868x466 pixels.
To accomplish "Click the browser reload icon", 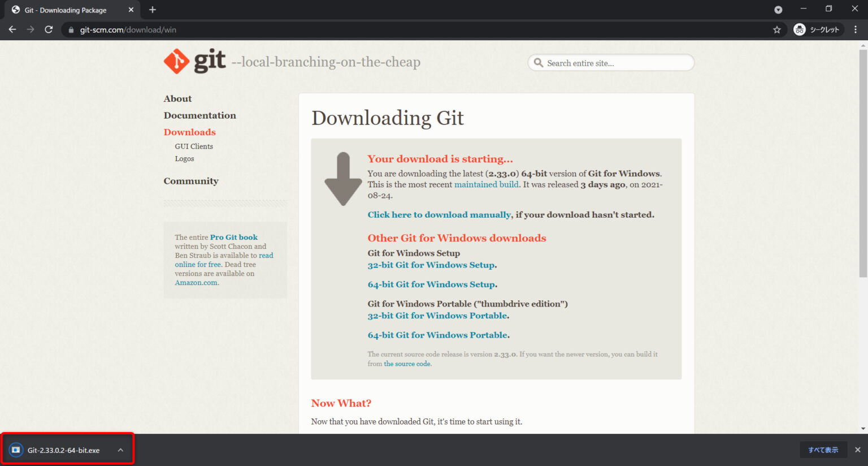I will (49, 29).
